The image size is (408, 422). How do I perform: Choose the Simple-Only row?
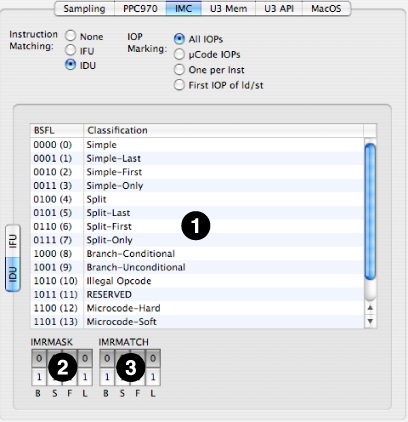[x=197, y=186]
